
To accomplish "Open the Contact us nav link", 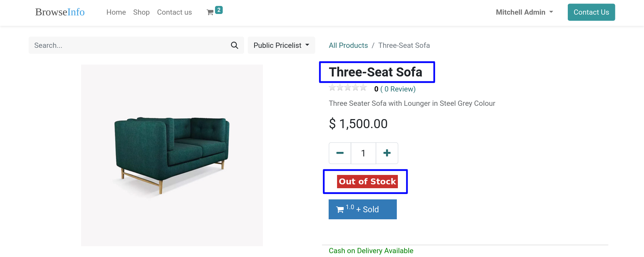I will (174, 12).
